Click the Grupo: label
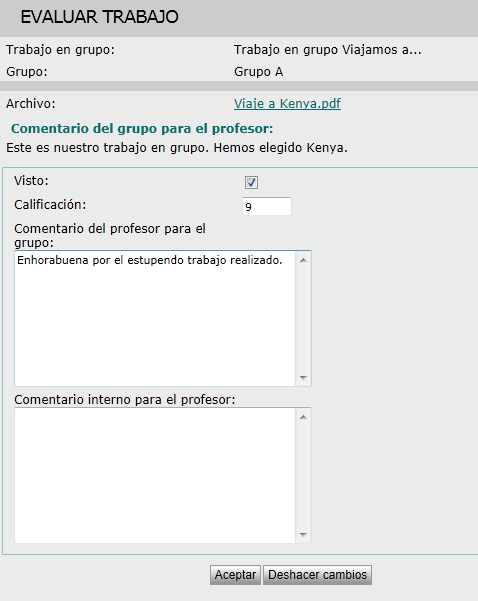This screenshot has height=601, width=478. tap(27, 72)
